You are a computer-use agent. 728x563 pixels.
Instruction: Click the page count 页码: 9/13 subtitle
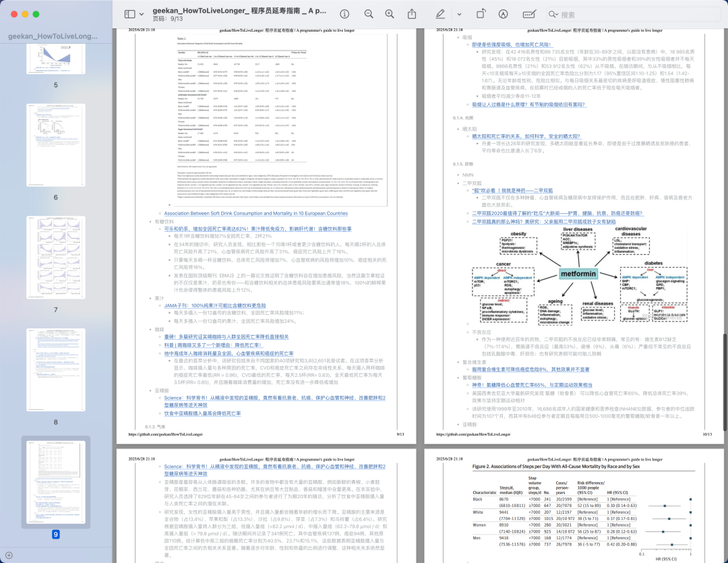168,19
